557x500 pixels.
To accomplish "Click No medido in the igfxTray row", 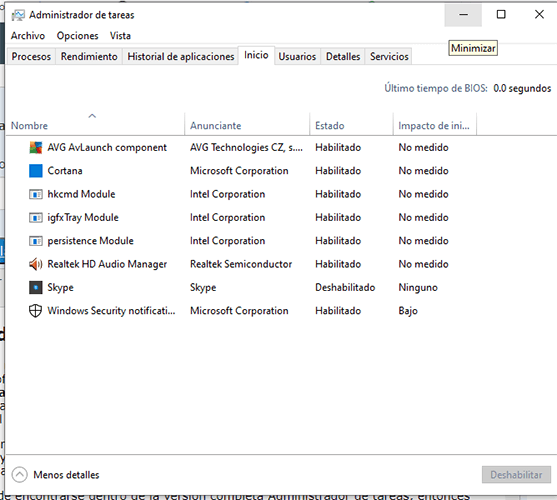I will point(423,217).
